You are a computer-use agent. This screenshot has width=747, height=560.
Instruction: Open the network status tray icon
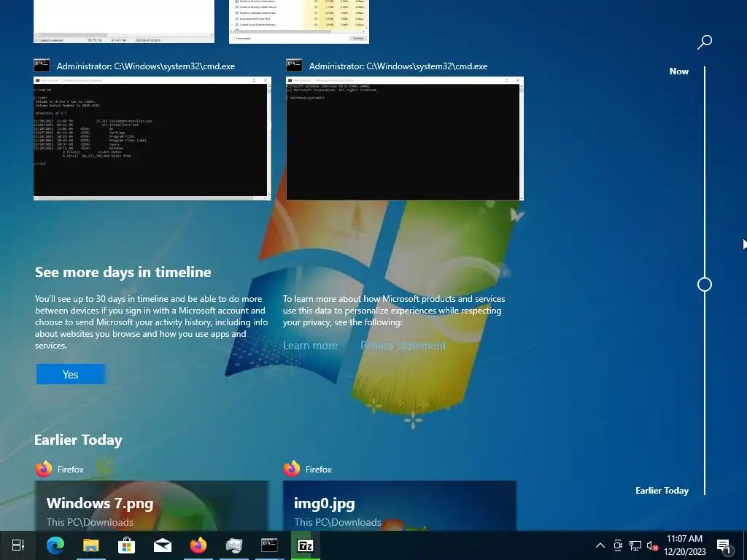[635, 545]
